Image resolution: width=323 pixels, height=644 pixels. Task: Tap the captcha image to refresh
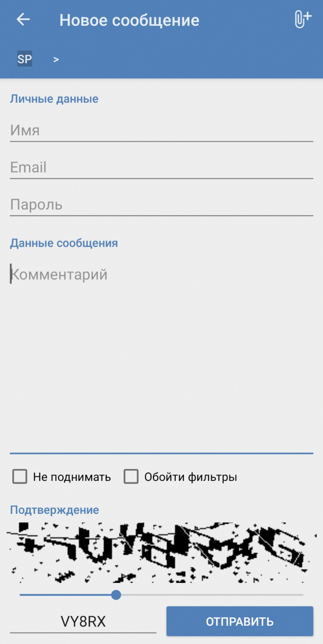(x=161, y=552)
